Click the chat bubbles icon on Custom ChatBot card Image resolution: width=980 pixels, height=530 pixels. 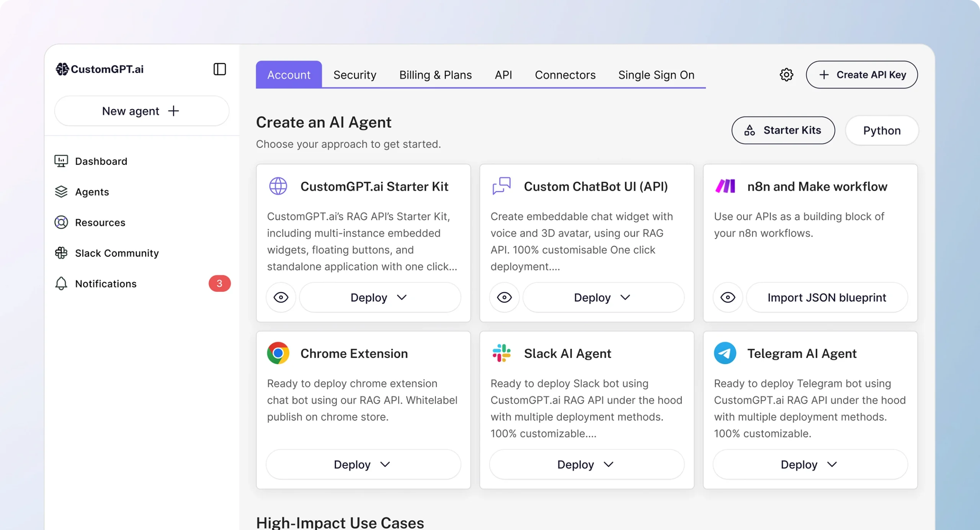coord(501,186)
